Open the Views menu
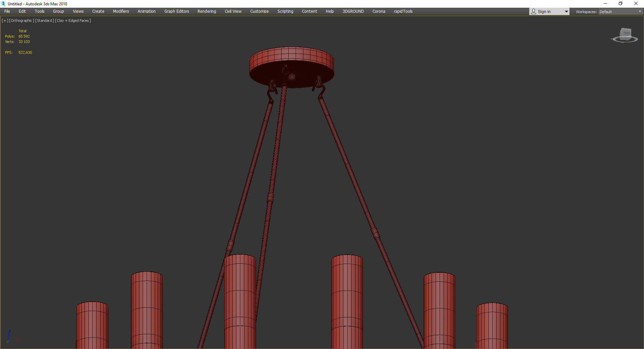The image size is (644, 349). 78,11
